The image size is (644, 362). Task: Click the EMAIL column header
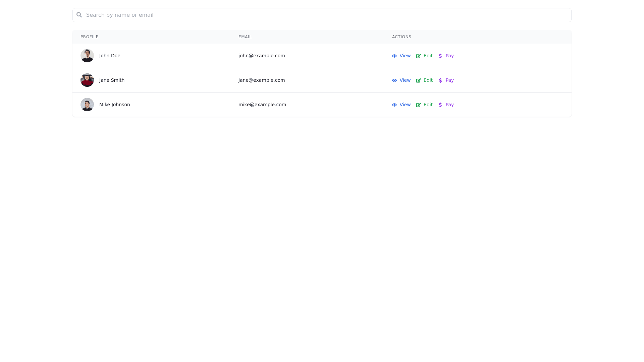click(245, 37)
